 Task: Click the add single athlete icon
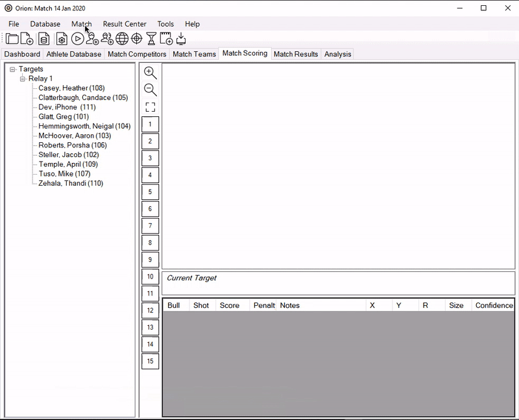(x=92, y=39)
